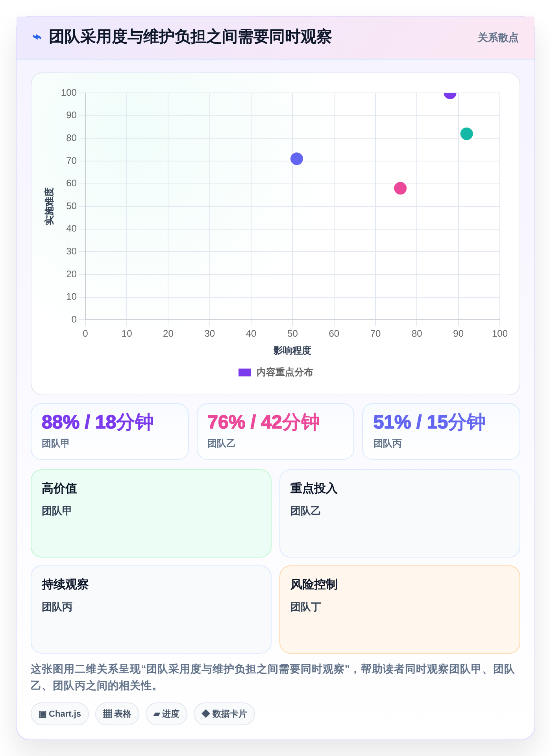Click the 实施难度 y-axis title

(x=49, y=206)
